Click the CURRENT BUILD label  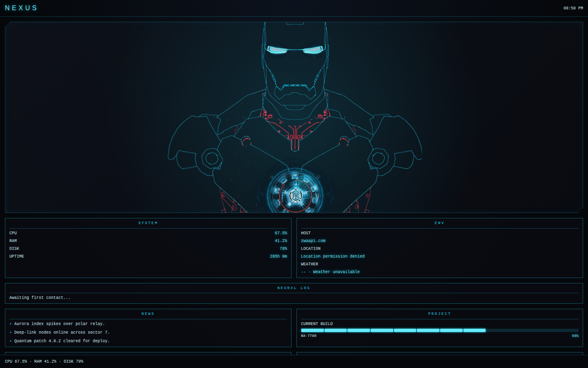(x=317, y=324)
